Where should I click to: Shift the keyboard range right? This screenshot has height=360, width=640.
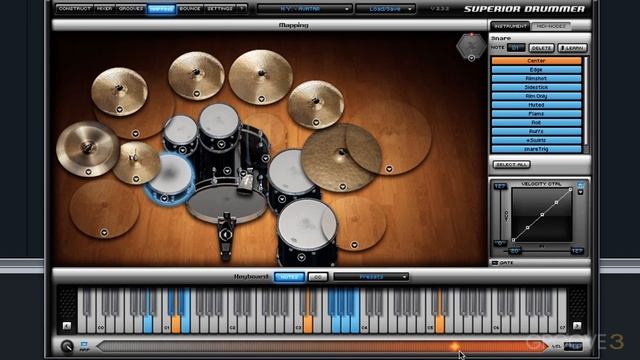click(577, 326)
